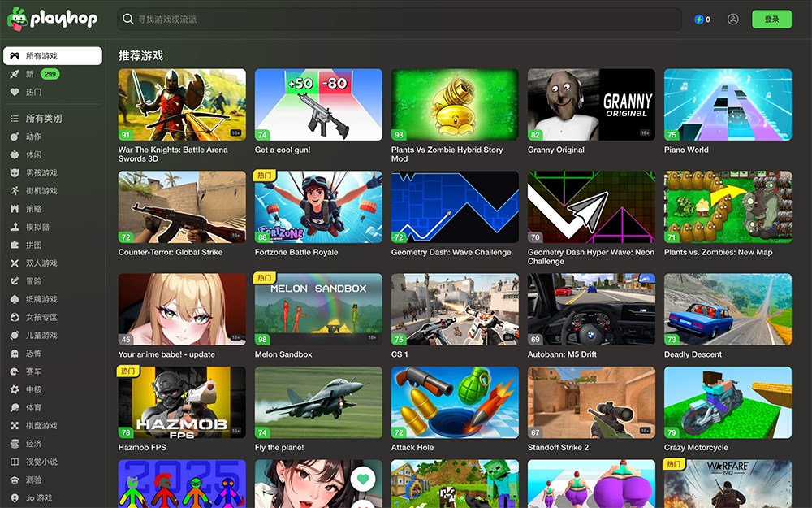Image resolution: width=812 pixels, height=508 pixels.
Task: Click the 纸牌游戏 spade icon
Action: 15,299
